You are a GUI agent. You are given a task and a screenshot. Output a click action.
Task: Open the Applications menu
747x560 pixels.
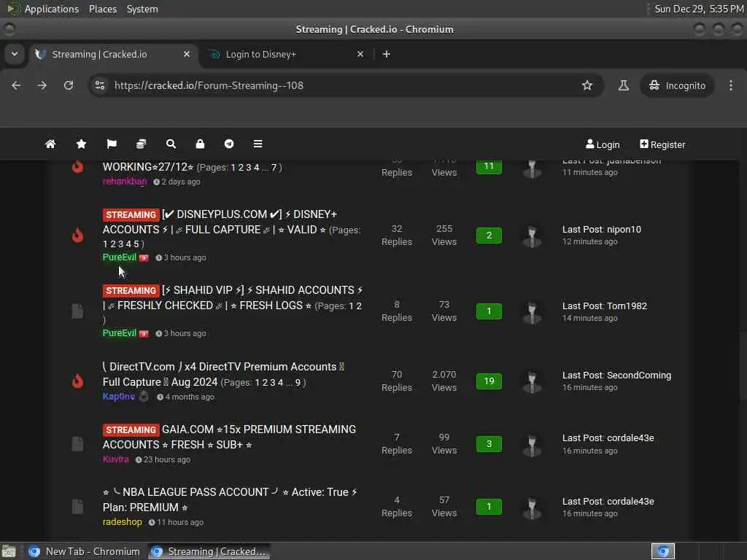52,9
